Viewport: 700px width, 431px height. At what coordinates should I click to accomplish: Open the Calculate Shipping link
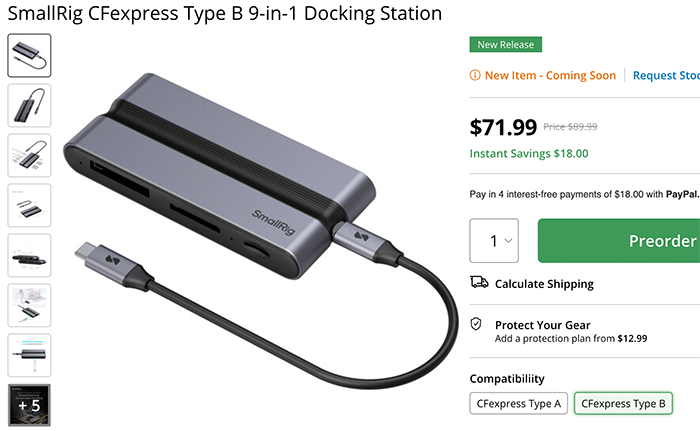544,284
